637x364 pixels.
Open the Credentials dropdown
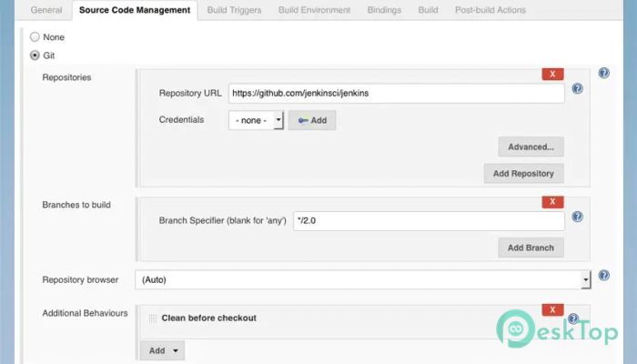click(x=256, y=120)
